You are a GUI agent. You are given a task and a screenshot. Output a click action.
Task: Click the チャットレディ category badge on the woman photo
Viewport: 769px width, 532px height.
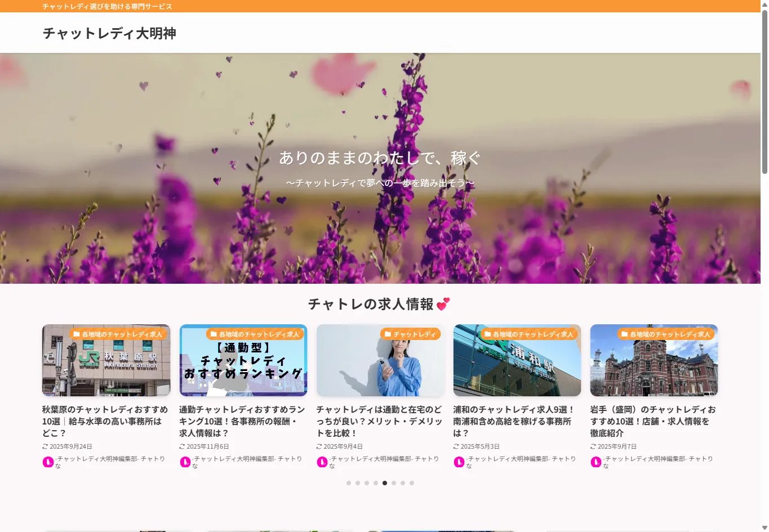(410, 334)
